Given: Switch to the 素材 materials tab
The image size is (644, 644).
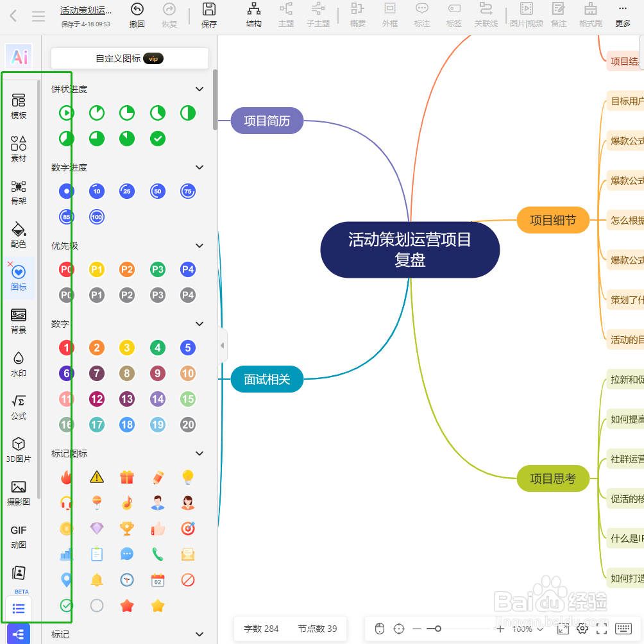Looking at the screenshot, I should click(x=19, y=149).
